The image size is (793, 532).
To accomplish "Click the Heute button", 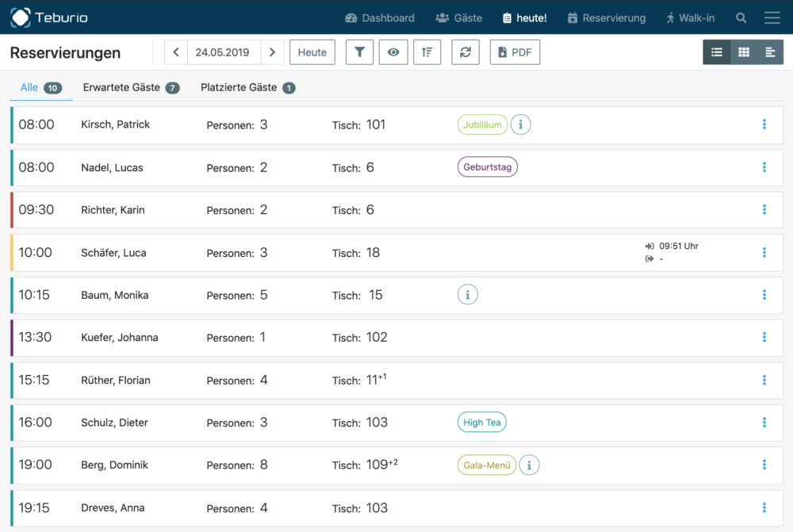I will click(312, 52).
